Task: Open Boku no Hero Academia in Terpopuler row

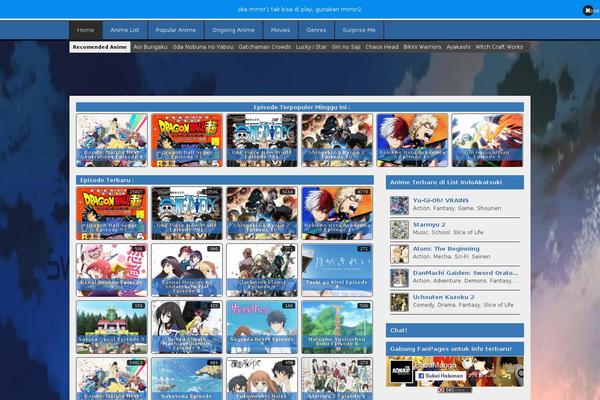Action: (412, 140)
